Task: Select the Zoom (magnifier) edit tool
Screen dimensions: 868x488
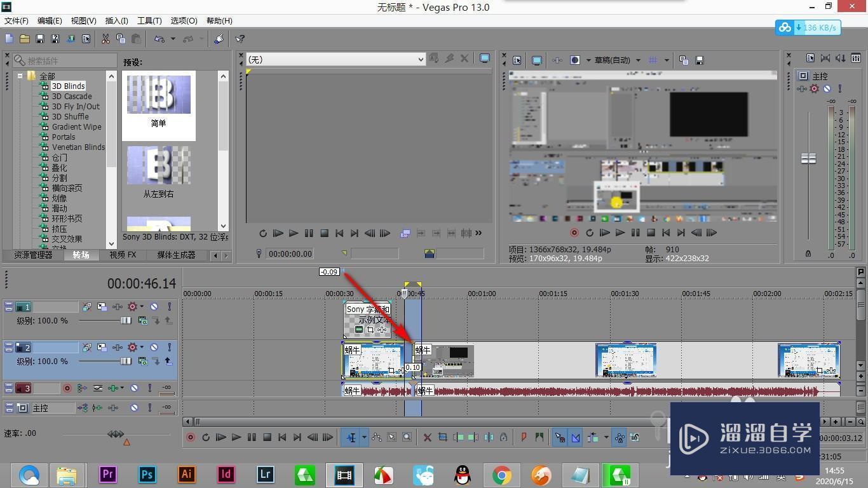Action: (407, 437)
